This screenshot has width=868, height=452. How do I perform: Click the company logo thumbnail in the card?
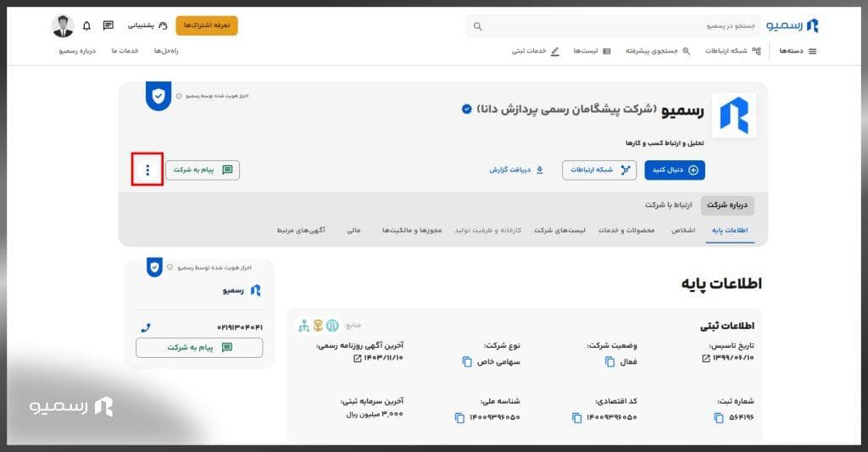(x=734, y=116)
